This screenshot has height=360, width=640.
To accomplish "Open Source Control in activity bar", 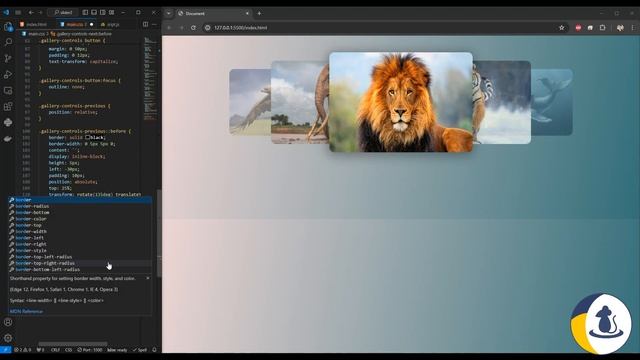I will tap(8, 58).
